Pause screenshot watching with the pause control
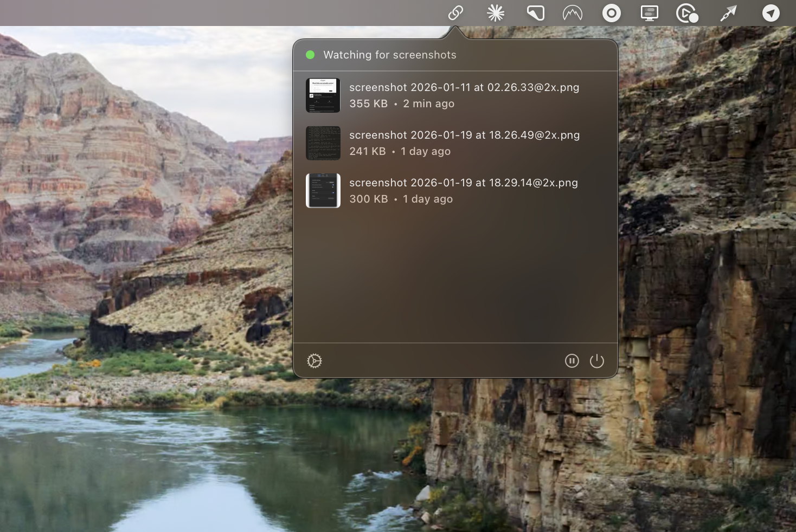Screen dimensions: 796x532 572,361
